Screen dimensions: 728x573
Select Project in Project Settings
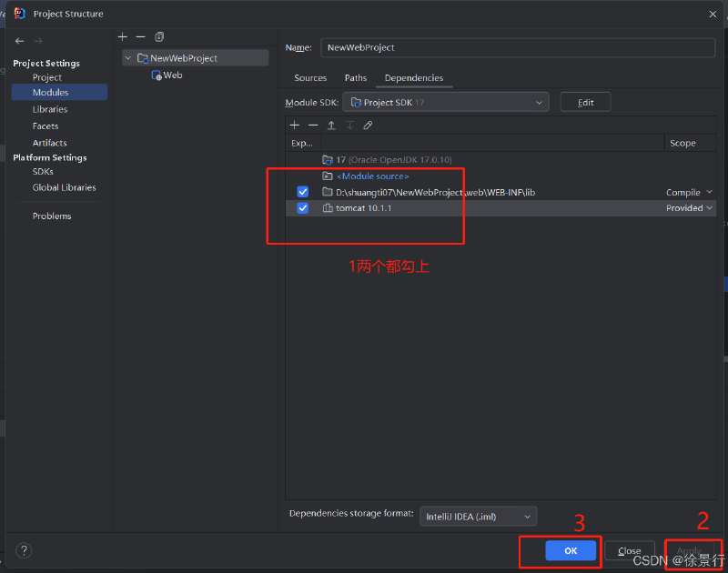pyautogui.click(x=47, y=77)
